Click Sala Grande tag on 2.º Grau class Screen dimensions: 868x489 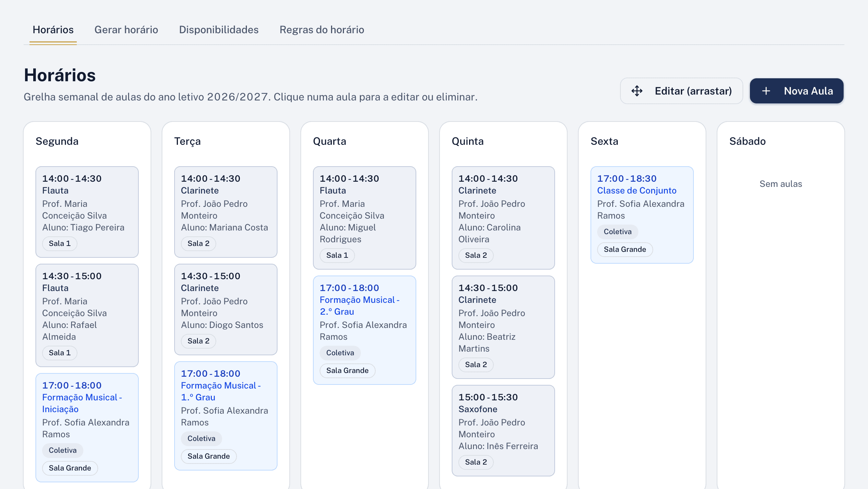(348, 370)
